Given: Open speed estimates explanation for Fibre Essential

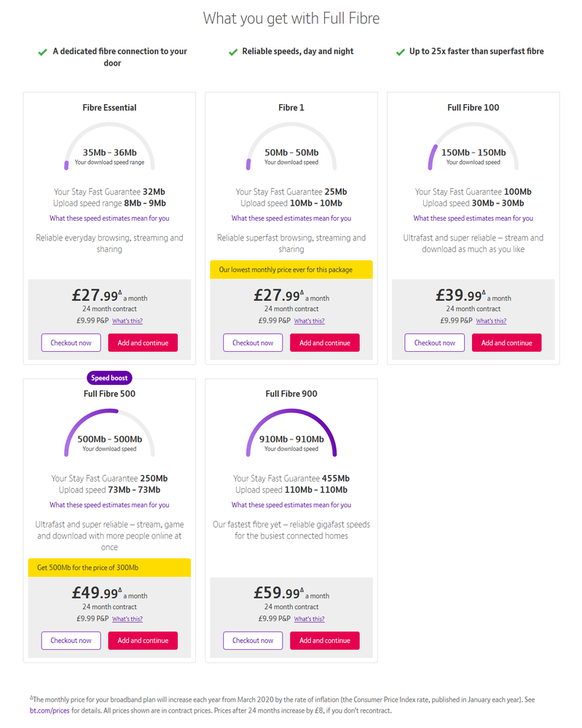Looking at the screenshot, I should tap(109, 218).
